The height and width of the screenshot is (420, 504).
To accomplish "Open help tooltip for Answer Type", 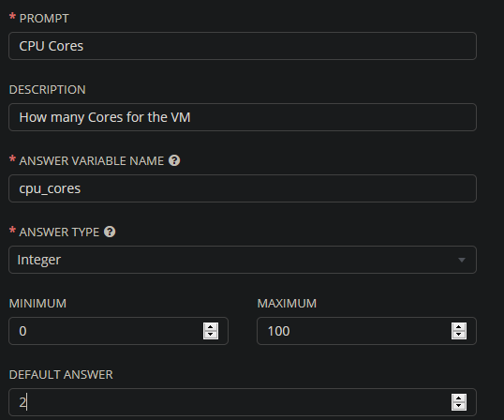I will click(110, 232).
